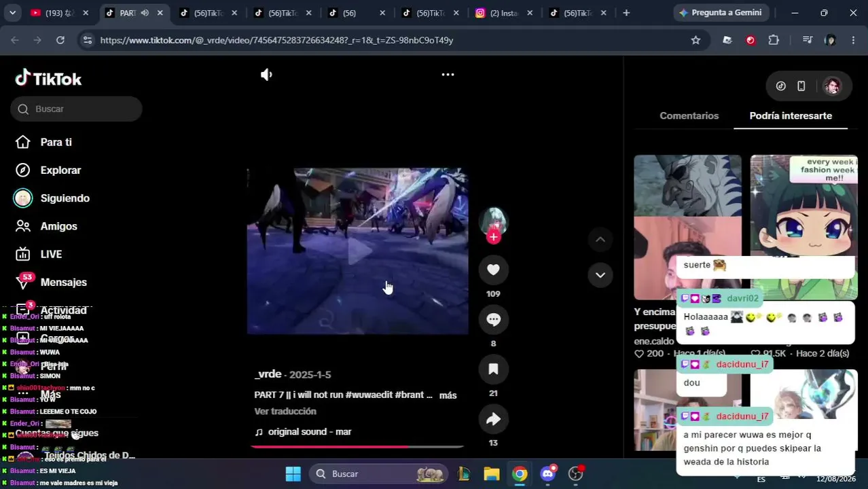This screenshot has width=868, height=489.
Task: Open the phone app icon in header
Action: (x=801, y=86)
